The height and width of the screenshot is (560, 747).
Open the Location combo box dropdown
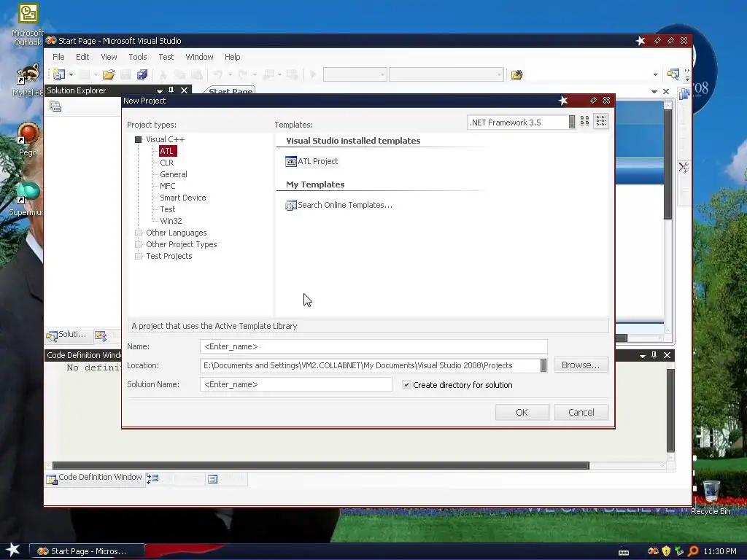tap(543, 365)
